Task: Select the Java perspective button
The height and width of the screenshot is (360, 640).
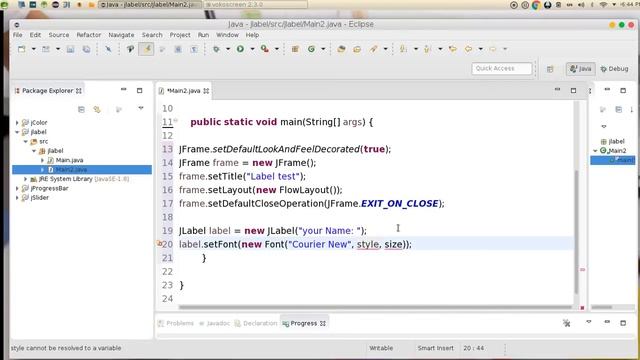Action: click(x=580, y=69)
